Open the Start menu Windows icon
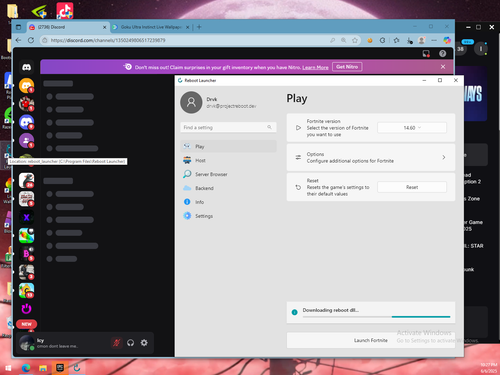 coord(8,368)
